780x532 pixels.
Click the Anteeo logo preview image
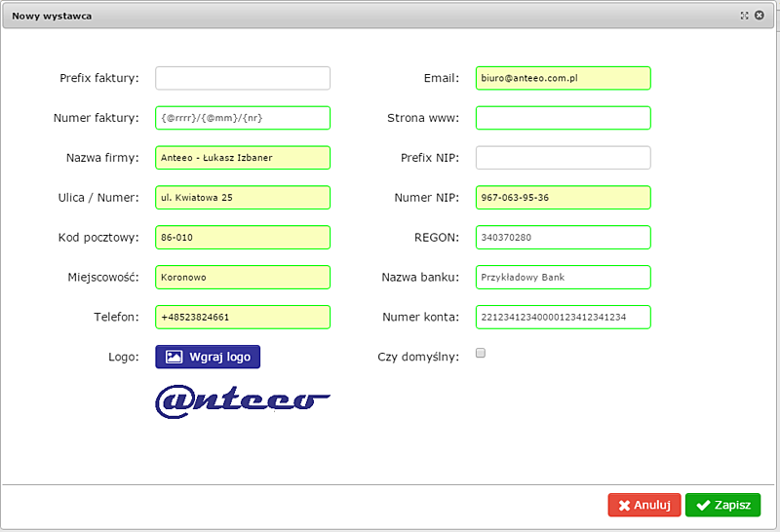(243, 401)
